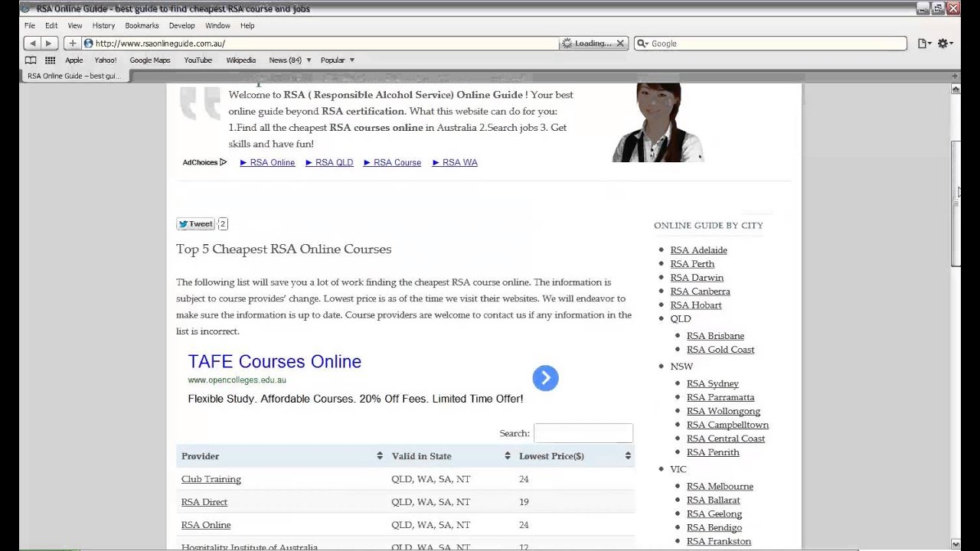
Task: Open the settings gear menu
Action: click(x=945, y=44)
